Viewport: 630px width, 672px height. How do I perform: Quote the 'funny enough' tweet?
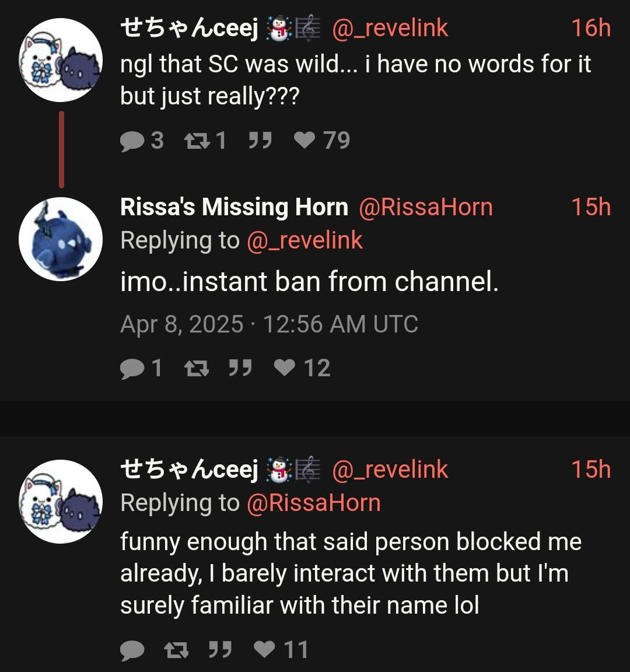pyautogui.click(x=220, y=650)
